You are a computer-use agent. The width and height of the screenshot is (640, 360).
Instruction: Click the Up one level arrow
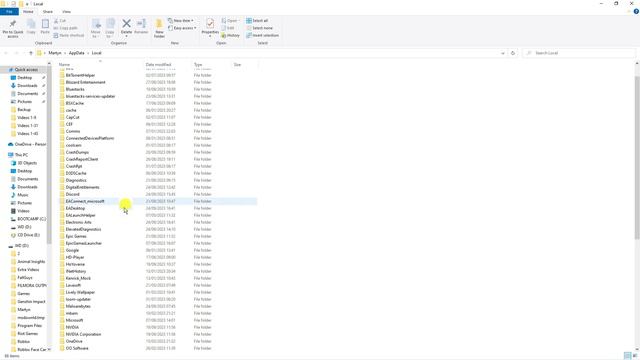[x=31, y=53]
